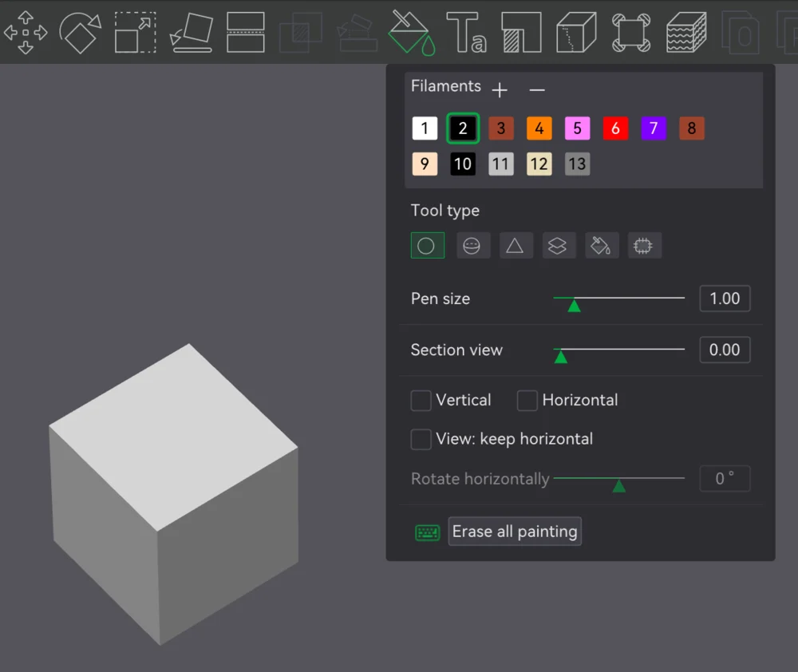Open the wavy layered cube tool
The width and height of the screenshot is (798, 672).
(x=686, y=33)
